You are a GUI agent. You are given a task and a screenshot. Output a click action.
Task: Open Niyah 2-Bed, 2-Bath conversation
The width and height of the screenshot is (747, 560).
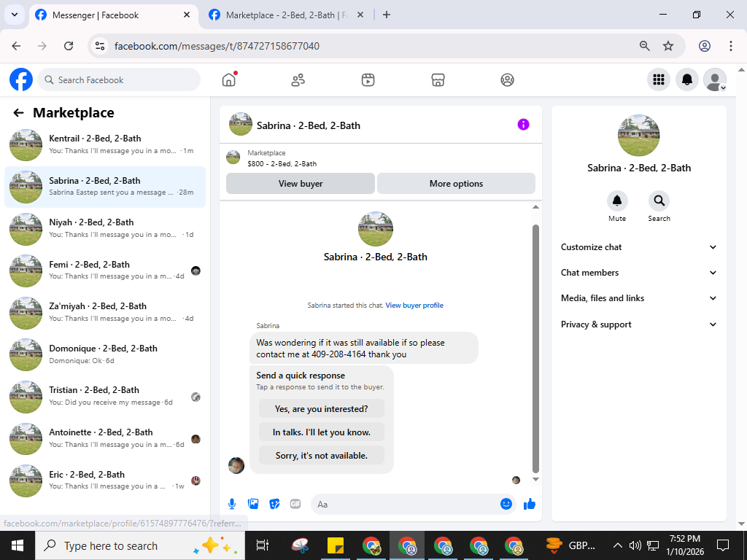[105, 228]
